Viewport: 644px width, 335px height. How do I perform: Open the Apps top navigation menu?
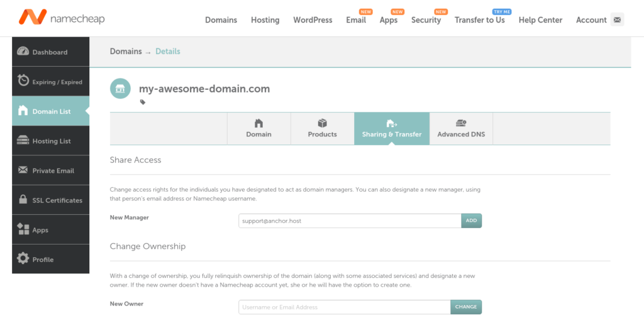(389, 20)
